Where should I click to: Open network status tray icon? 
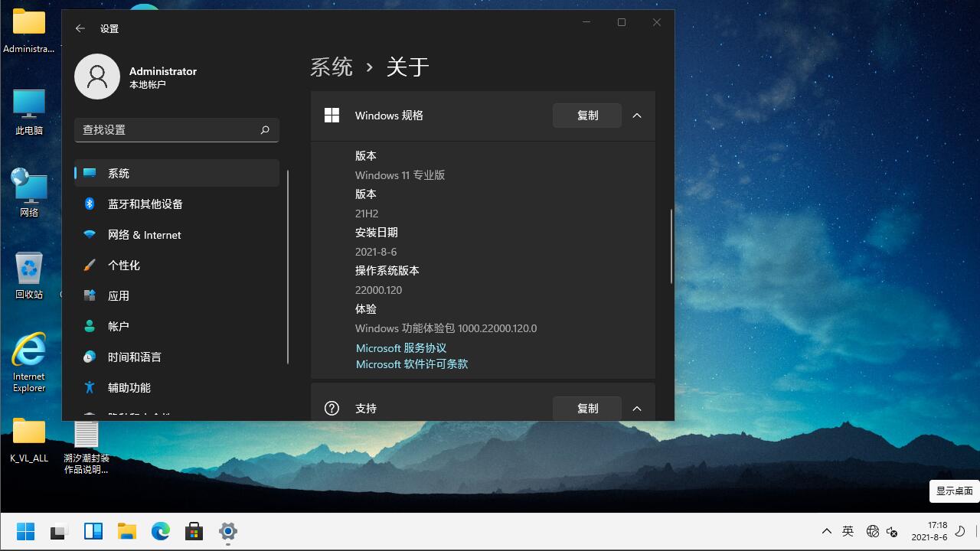[x=872, y=531]
